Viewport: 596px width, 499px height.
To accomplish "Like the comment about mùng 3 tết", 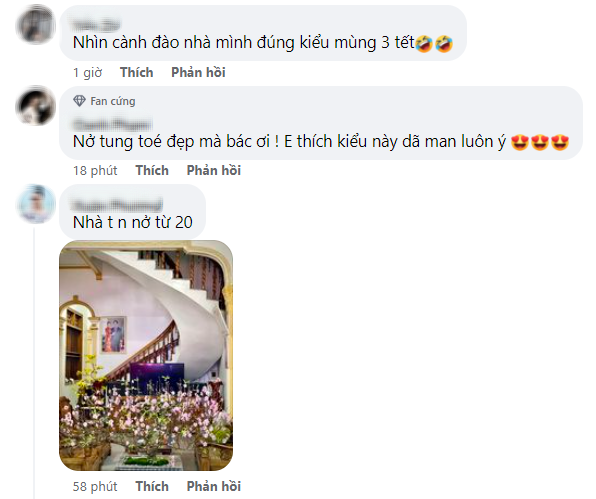I will pyautogui.click(x=136, y=72).
